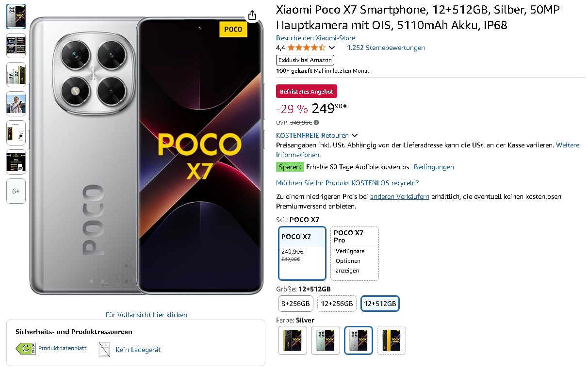588x370 pixels.
Task: Open anderen Verkäufern link
Action: pyautogui.click(x=399, y=196)
